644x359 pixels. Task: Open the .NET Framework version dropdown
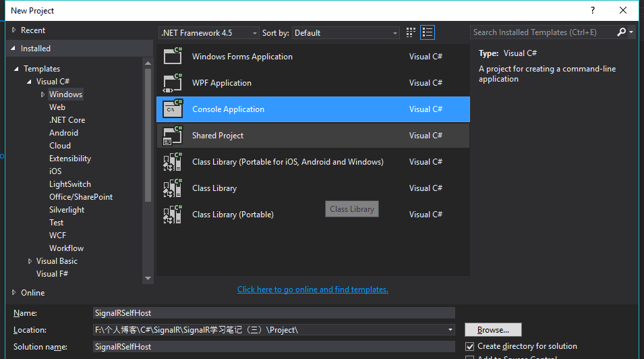pos(208,33)
